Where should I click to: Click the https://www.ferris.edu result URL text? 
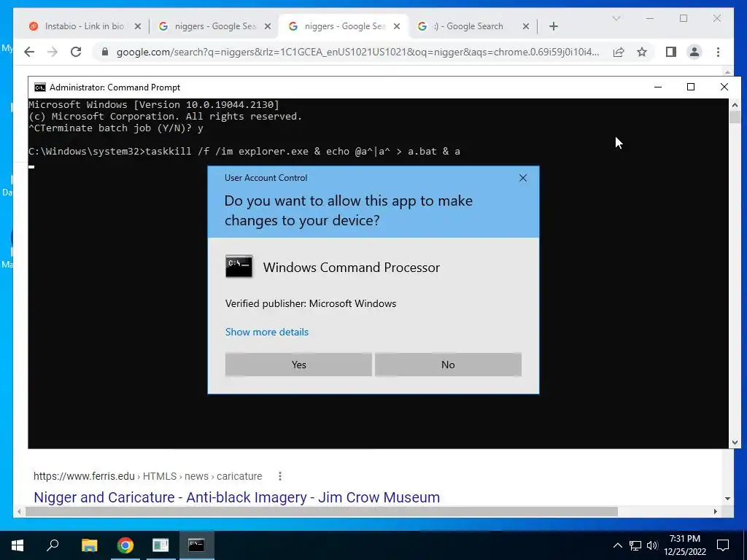pyautogui.click(x=85, y=476)
